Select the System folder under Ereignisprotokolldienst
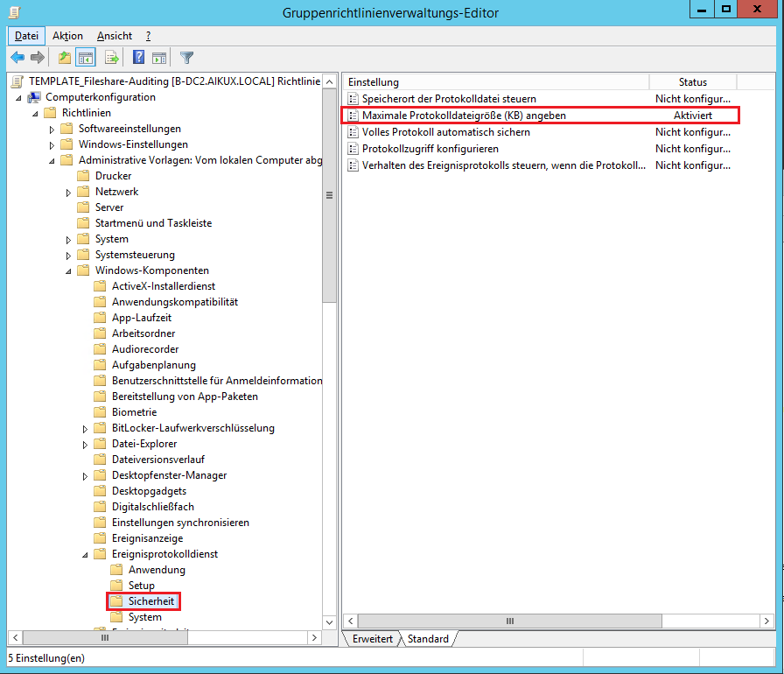The width and height of the screenshot is (784, 674). tap(145, 617)
